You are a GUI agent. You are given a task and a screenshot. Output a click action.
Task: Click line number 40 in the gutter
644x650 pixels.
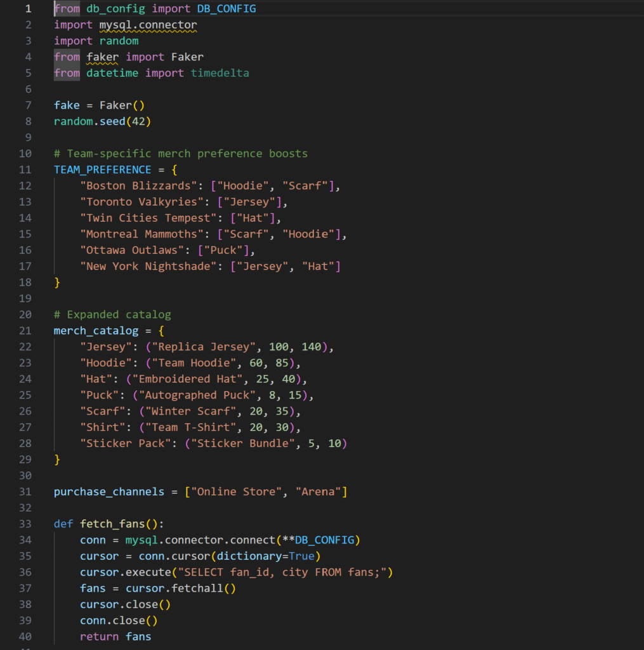pyautogui.click(x=25, y=637)
